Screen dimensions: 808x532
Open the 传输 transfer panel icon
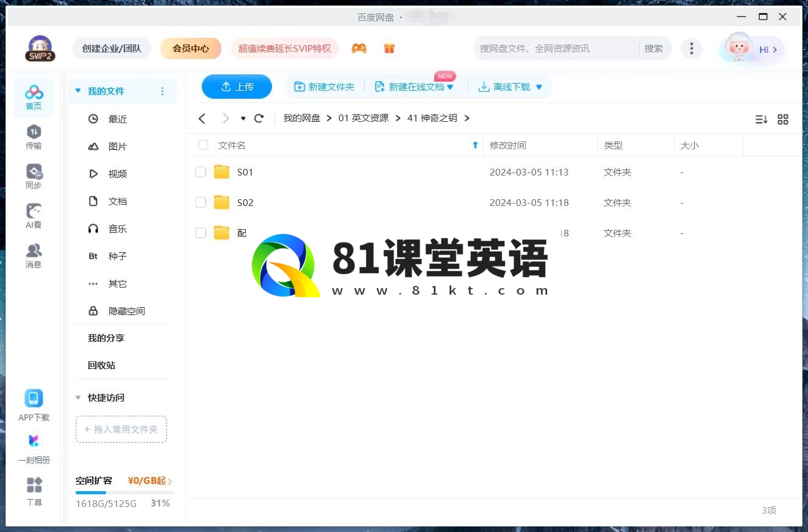pos(34,132)
